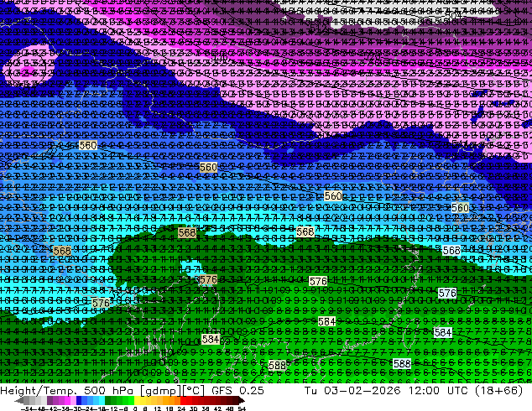Click the "12" value on the temperature scale
Screen dimensions: 532x411
[158, 408]
